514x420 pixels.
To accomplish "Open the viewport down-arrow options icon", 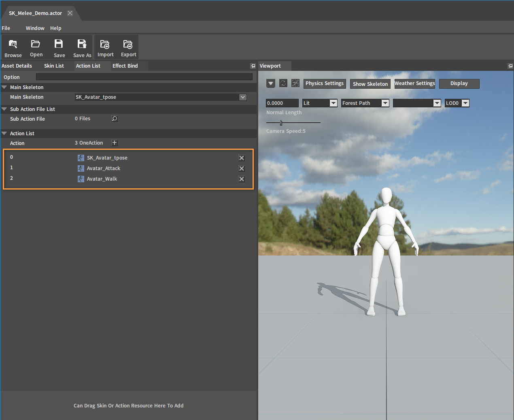I will 271,83.
